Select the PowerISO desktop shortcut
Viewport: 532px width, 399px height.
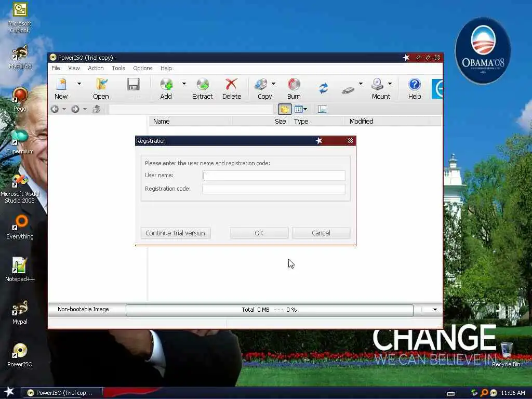pos(20,355)
